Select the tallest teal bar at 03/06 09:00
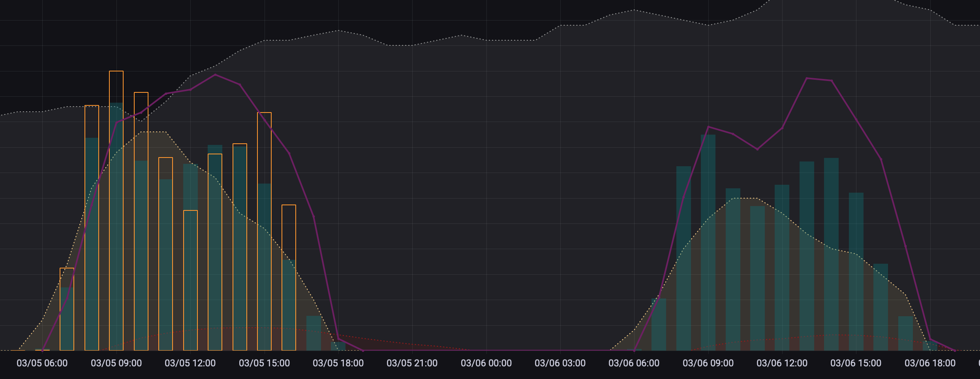Viewport: 980px width, 379px height. 708,241
